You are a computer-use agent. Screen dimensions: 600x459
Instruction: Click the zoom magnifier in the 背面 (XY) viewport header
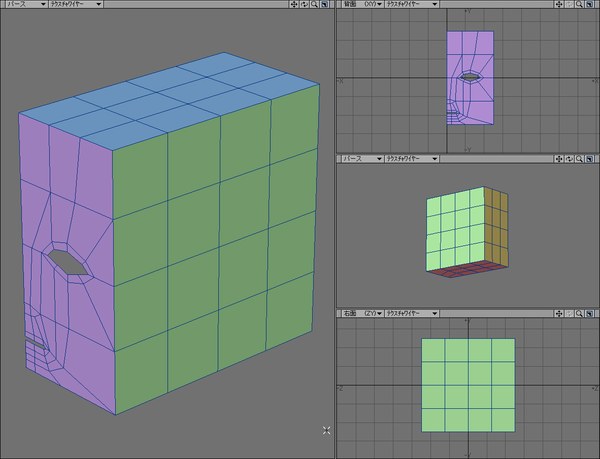point(579,4)
